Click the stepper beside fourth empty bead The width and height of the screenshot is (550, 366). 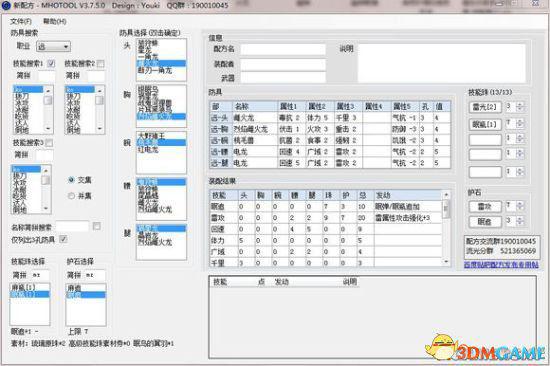[521, 154]
